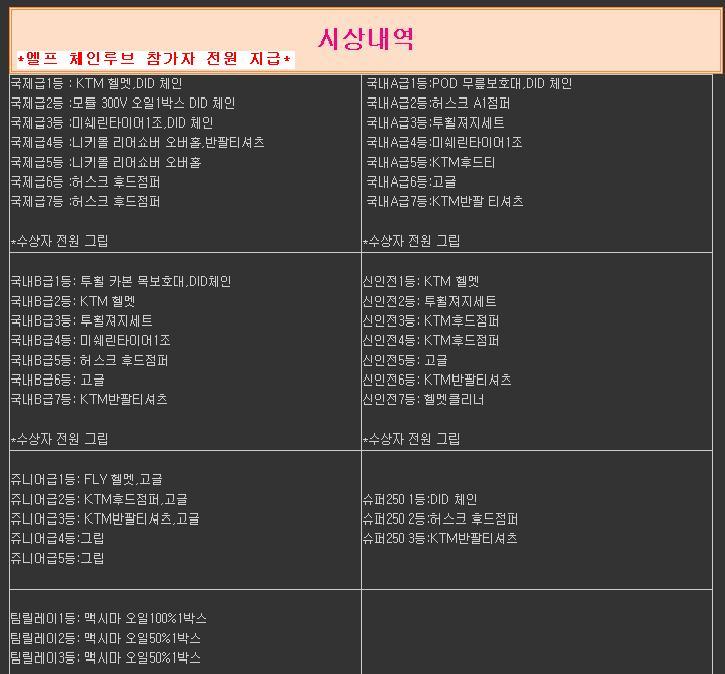725x674 pixels.
Task: Click the '쥬니어급3등: KTM반팔티셔츠,고글' line
Action: [105, 519]
